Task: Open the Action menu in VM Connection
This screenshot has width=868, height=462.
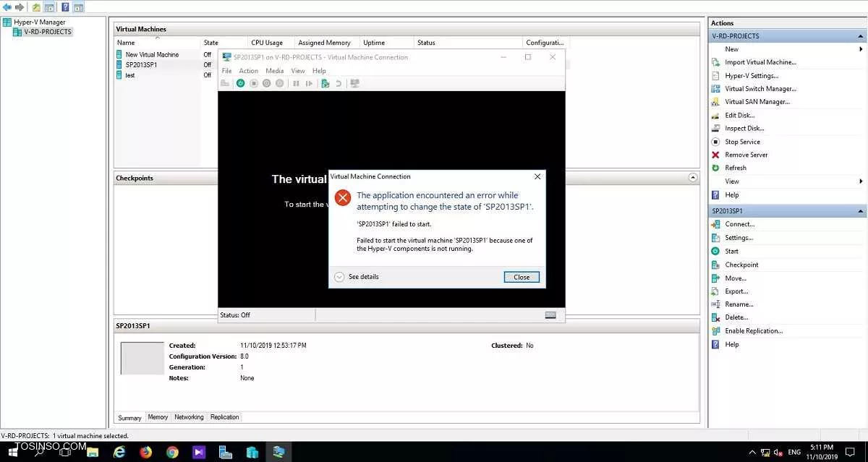Action: point(248,71)
